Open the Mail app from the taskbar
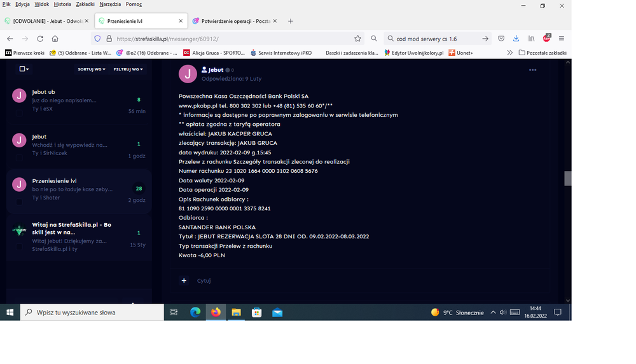 click(277, 312)
